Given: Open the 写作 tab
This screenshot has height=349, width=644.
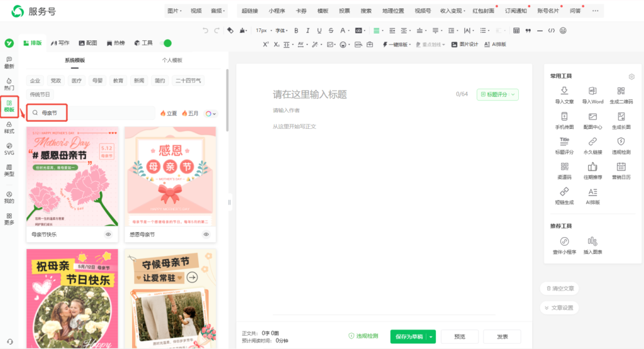Looking at the screenshot, I should coord(60,43).
